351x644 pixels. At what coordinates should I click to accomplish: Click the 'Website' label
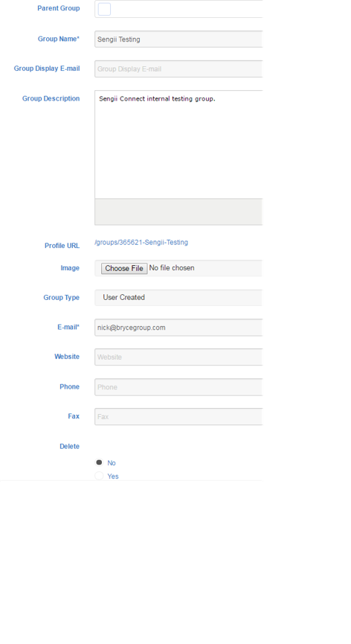[67, 357]
